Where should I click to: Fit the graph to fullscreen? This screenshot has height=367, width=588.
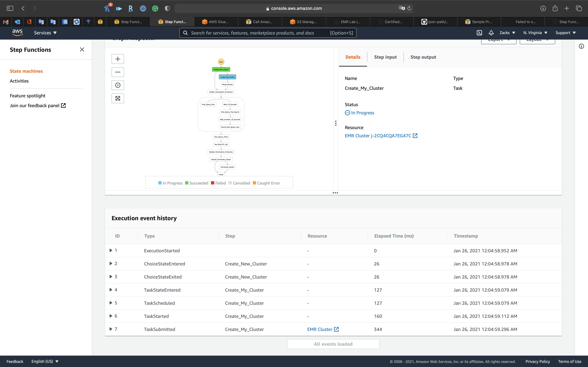118,98
